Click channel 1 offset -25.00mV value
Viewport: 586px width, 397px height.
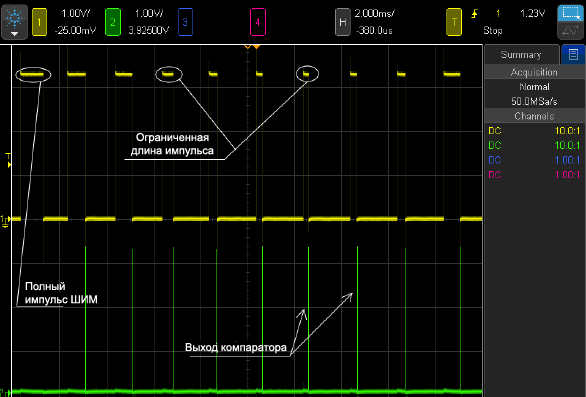75,30
